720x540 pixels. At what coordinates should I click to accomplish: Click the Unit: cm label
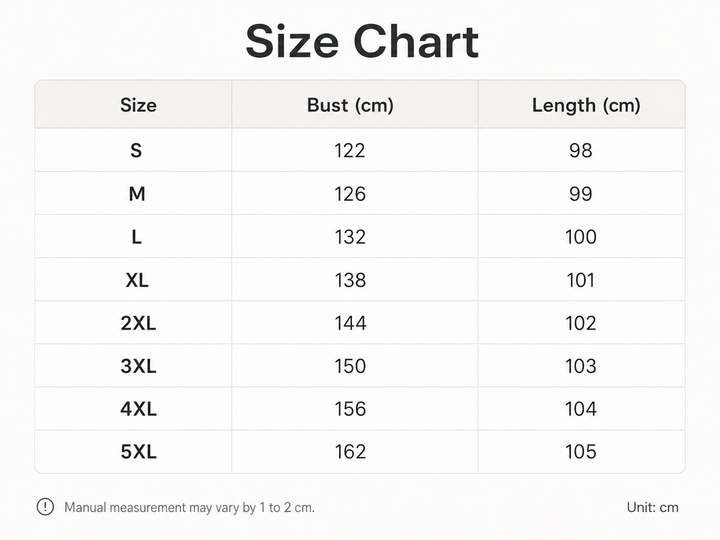click(x=652, y=507)
